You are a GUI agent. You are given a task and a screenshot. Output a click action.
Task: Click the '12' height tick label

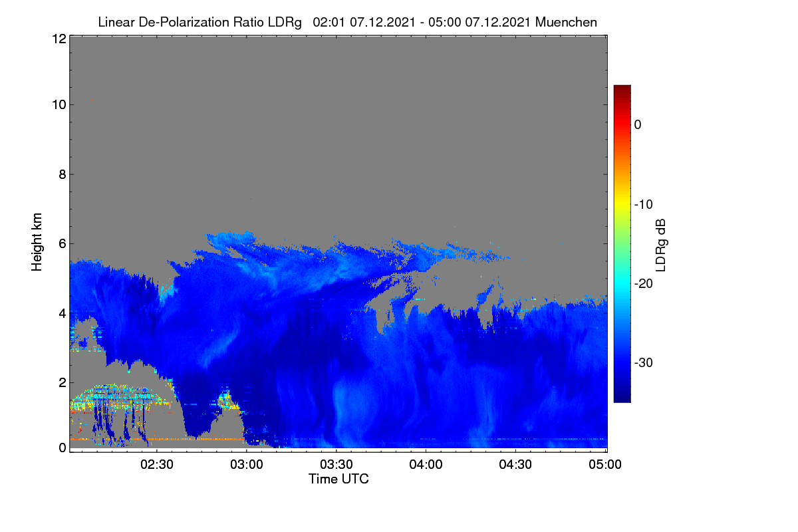pos(59,39)
